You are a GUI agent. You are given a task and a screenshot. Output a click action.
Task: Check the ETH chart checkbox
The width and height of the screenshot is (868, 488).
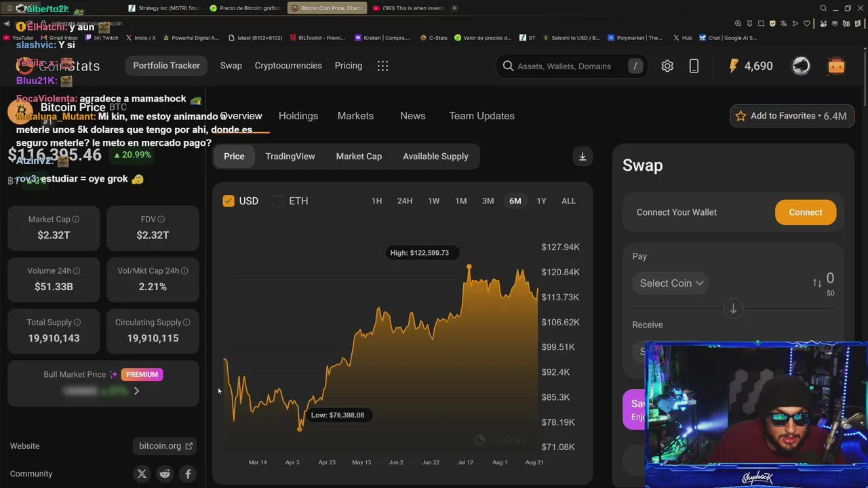point(278,201)
